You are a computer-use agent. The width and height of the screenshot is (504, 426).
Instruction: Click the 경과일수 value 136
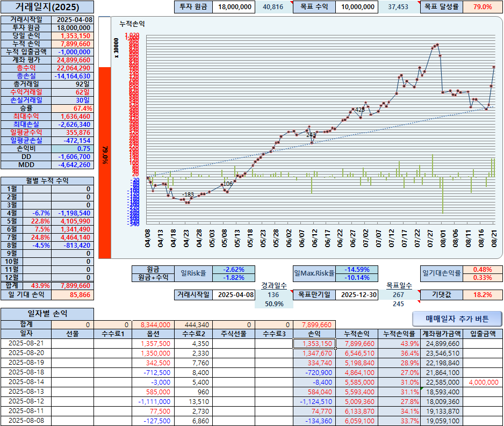click(273, 294)
